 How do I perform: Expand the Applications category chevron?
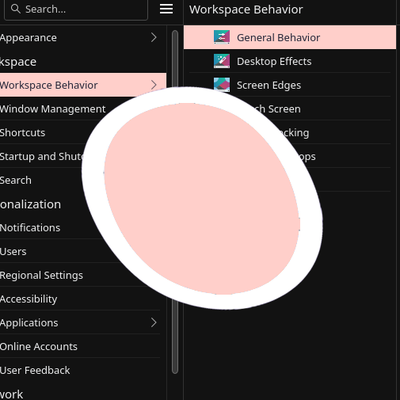coord(154,322)
